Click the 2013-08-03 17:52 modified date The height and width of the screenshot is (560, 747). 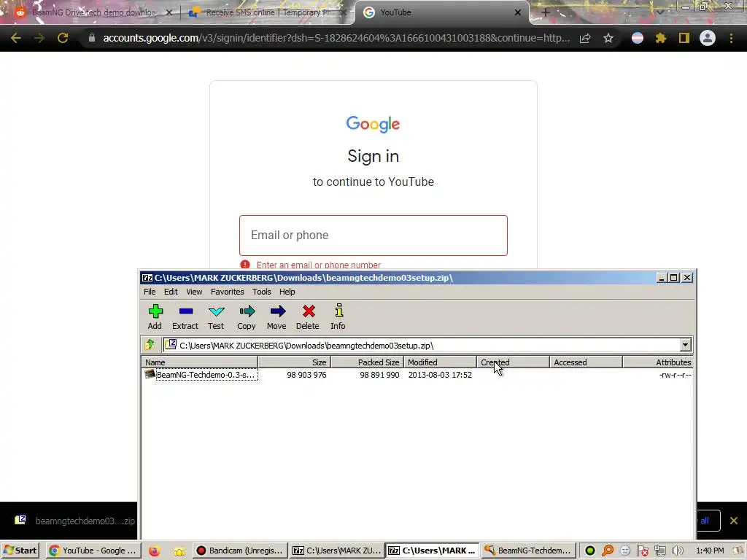click(x=440, y=375)
